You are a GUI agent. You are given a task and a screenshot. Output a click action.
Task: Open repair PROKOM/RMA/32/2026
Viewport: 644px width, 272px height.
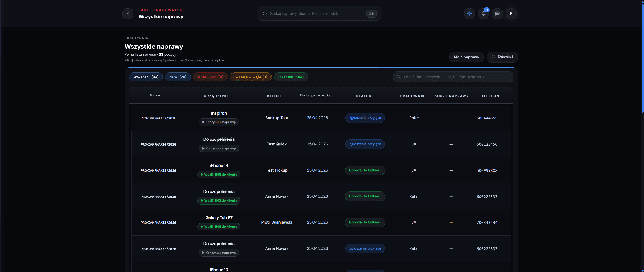158,249
